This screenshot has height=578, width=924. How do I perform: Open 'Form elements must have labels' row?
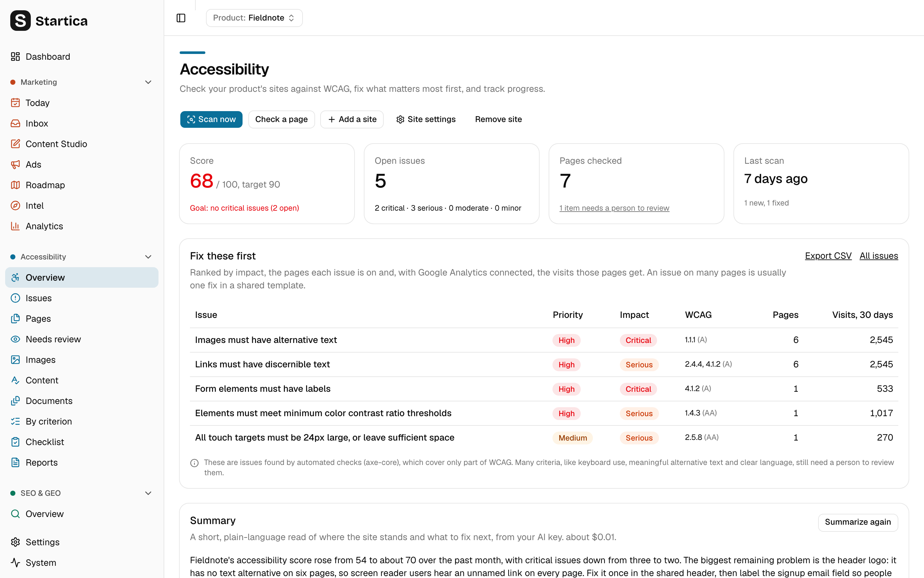tap(544, 389)
